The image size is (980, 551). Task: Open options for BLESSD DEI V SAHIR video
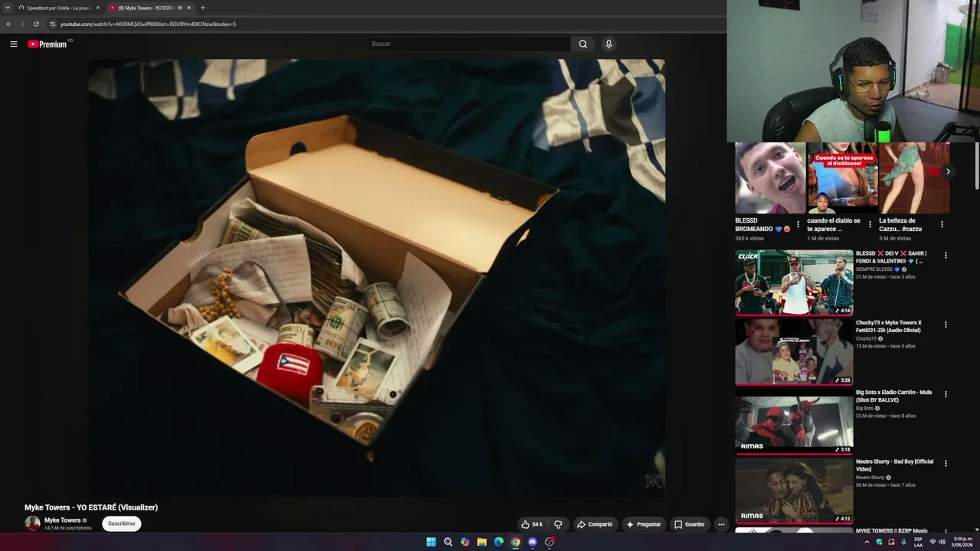tap(946, 256)
